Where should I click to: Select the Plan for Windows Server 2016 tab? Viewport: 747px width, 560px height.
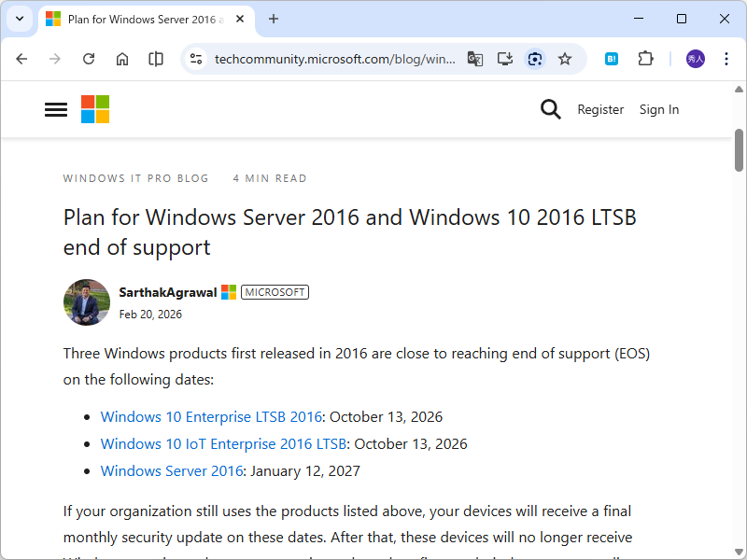pos(140,19)
